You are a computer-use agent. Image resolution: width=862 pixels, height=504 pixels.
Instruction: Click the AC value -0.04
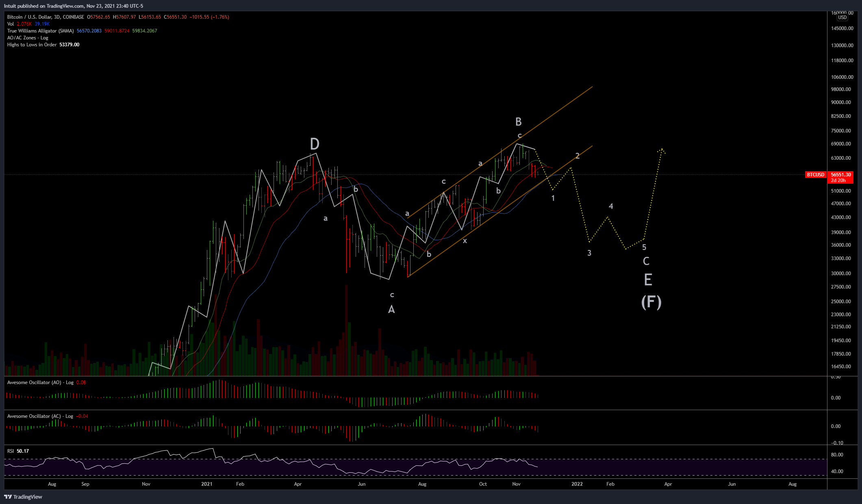click(82, 416)
